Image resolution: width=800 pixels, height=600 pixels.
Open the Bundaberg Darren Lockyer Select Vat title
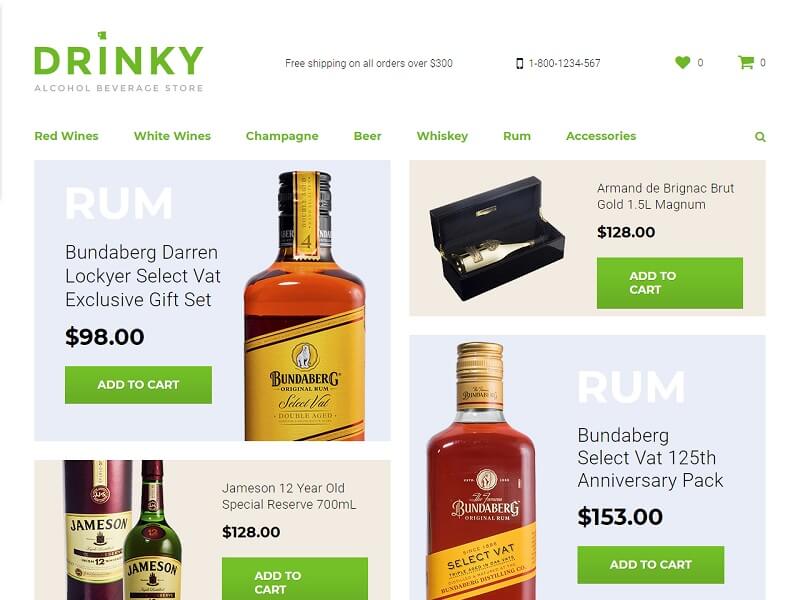coord(143,276)
